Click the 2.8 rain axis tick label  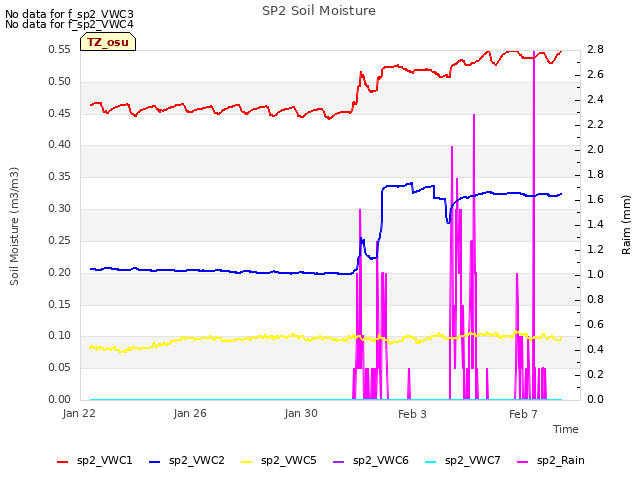pyautogui.click(x=595, y=49)
